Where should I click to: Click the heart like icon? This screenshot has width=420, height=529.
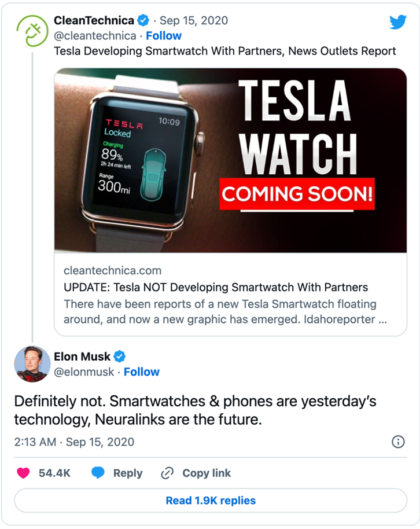click(x=23, y=473)
